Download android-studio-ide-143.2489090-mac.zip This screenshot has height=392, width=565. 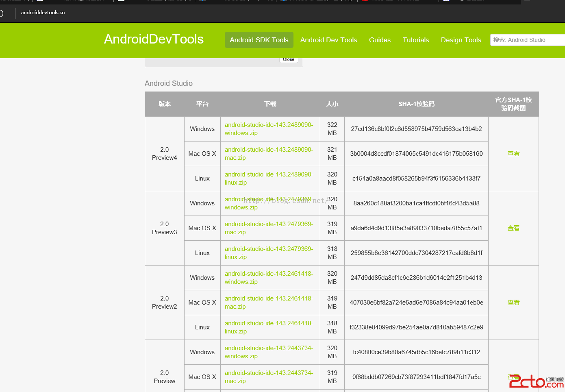pos(269,154)
